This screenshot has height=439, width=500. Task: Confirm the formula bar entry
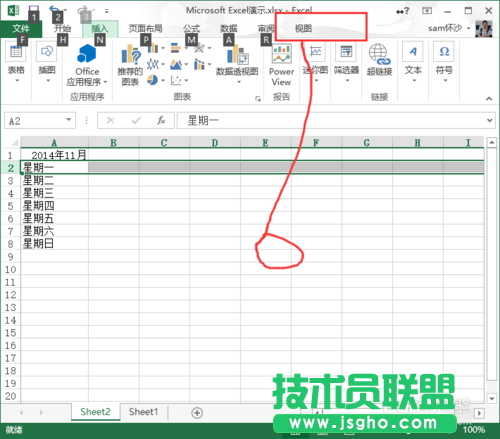136,120
